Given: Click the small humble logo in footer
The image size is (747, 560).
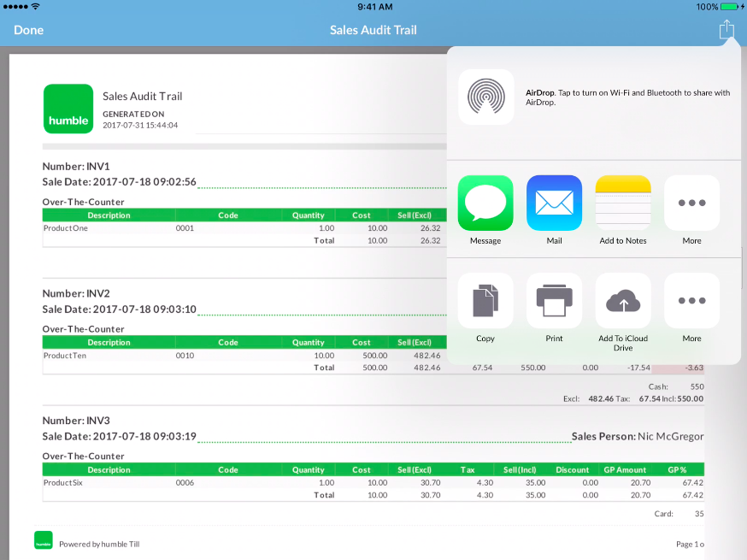Looking at the screenshot, I should (44, 540).
